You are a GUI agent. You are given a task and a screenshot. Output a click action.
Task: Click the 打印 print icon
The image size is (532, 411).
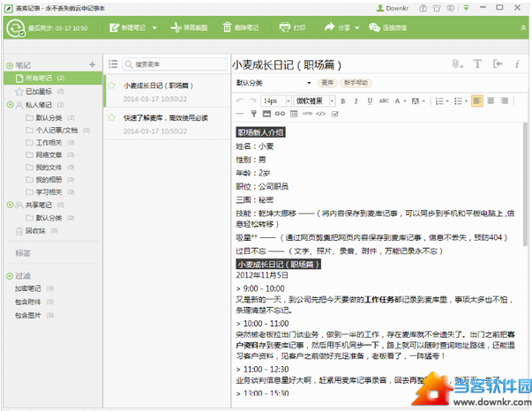pos(294,27)
